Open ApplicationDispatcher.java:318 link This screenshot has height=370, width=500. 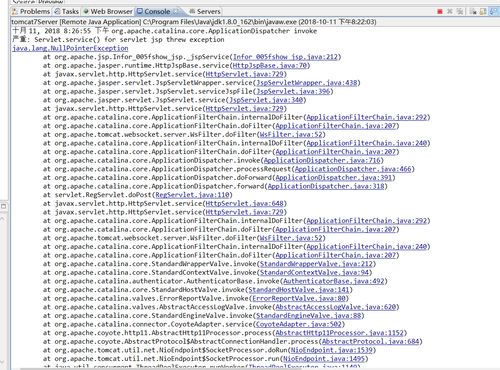[326, 187]
